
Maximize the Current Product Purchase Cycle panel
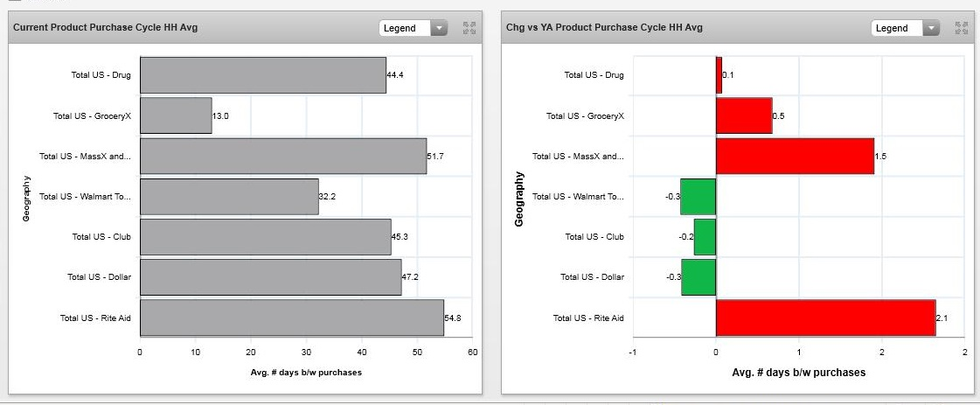point(469,28)
